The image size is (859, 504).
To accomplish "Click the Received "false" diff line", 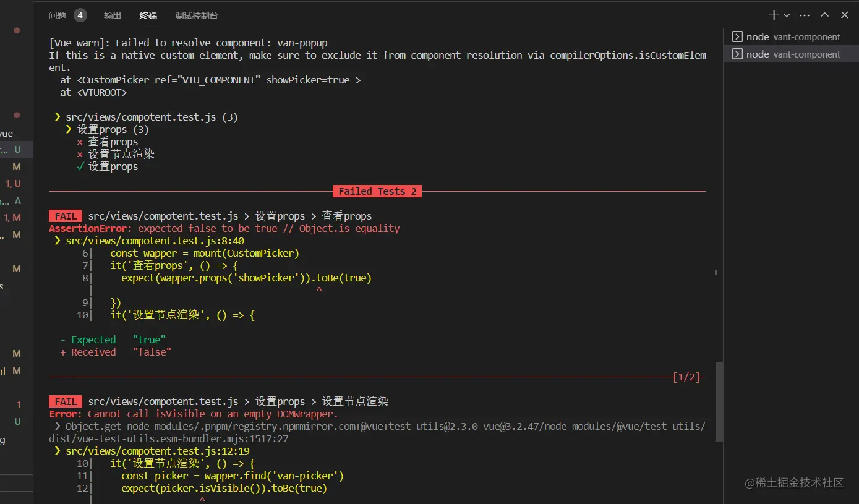I will [x=116, y=352].
